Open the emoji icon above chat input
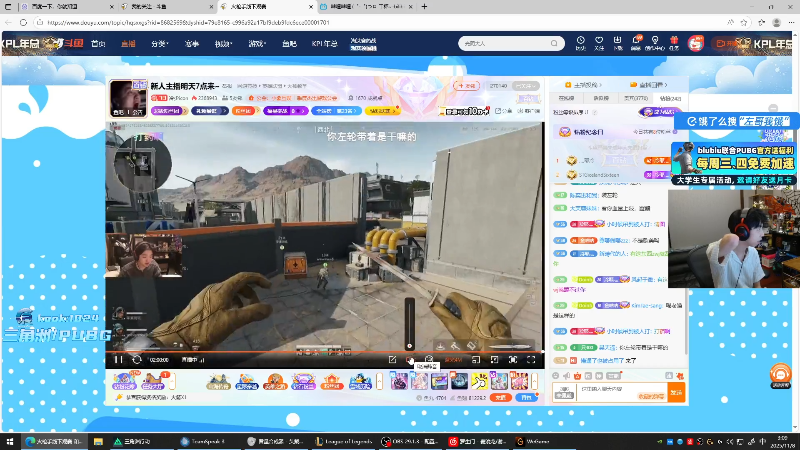Viewport: 800px width, 450px height. pyautogui.click(x=556, y=376)
